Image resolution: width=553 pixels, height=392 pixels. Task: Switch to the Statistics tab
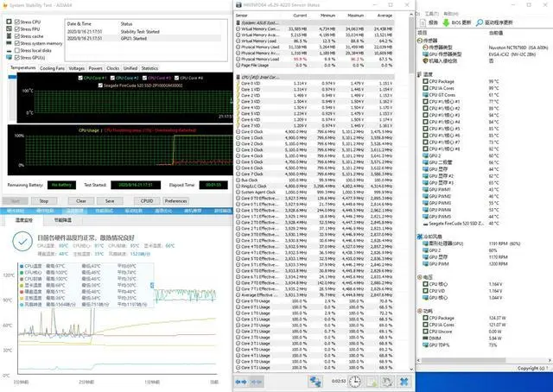pyautogui.click(x=149, y=68)
